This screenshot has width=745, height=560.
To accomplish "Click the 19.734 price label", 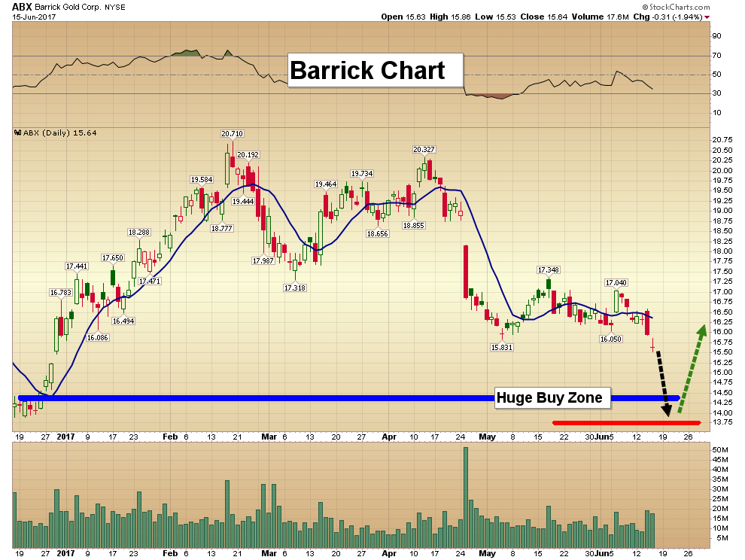I will (x=362, y=174).
